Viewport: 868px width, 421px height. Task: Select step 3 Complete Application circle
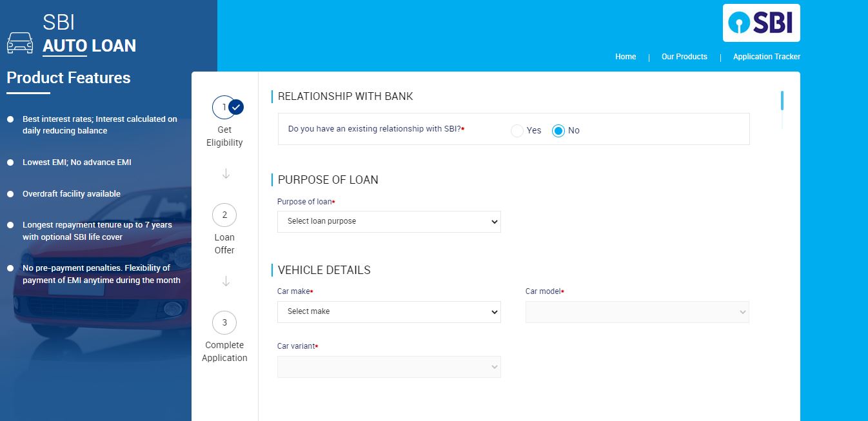click(x=224, y=322)
